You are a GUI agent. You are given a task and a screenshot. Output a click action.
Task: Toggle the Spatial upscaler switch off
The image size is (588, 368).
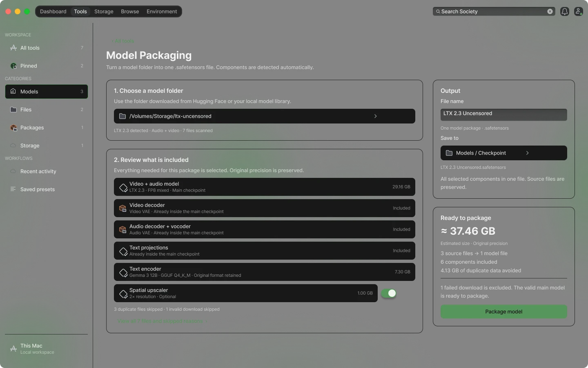pos(388,293)
